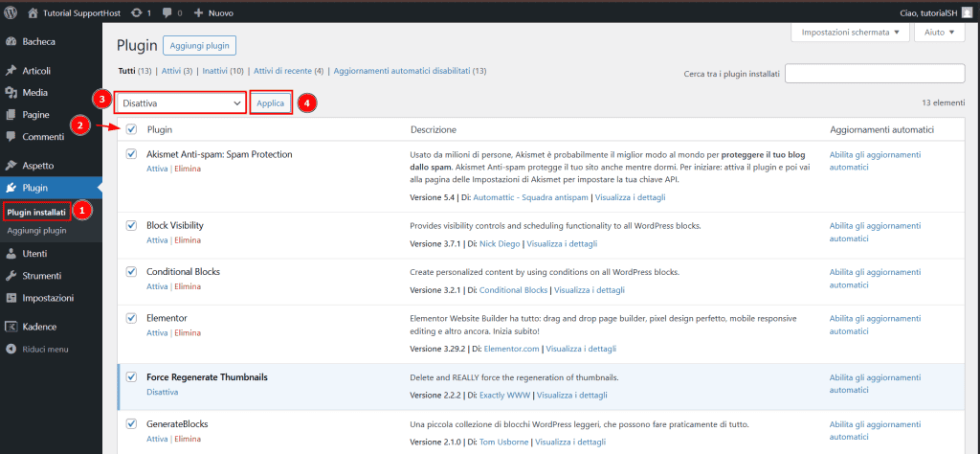Click Elimina under Block Visibility
Image resolution: width=980 pixels, height=454 pixels.
188,240
